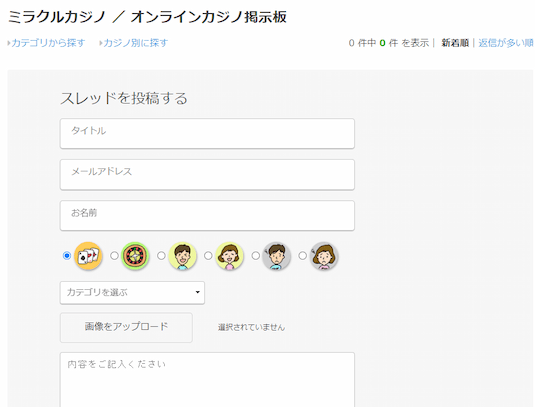535x407 pixels.
Task: Click the ミラクルカジノ / オンラインカジノ掲示板 page title
Action: point(147,17)
